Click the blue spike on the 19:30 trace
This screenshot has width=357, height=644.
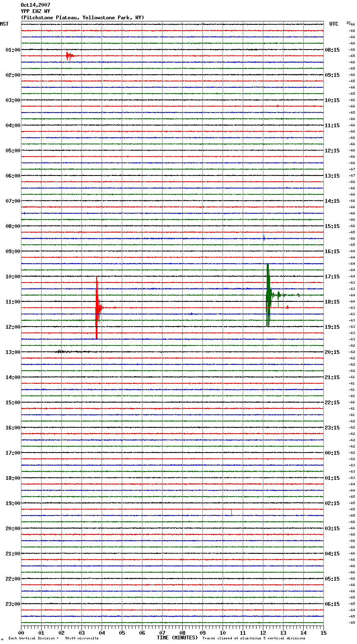click(x=231, y=513)
